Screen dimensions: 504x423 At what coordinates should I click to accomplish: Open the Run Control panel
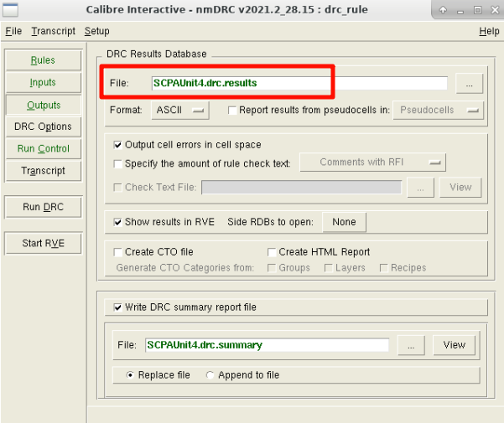point(43,148)
